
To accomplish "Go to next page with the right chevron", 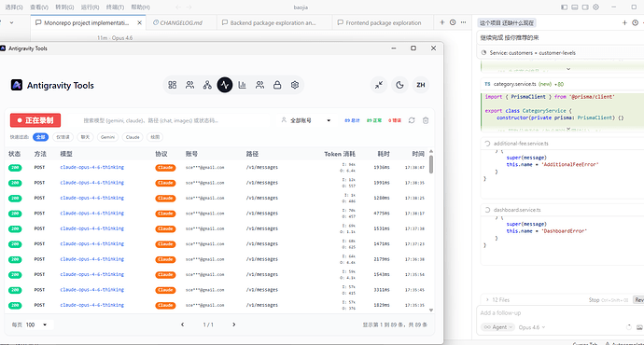I will tap(234, 324).
